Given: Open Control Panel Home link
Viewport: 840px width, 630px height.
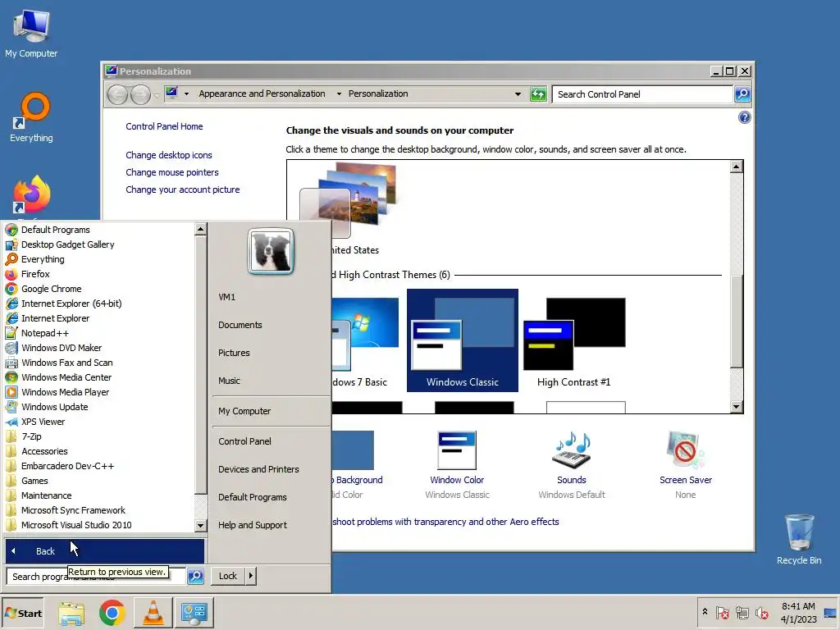Looking at the screenshot, I should [164, 126].
